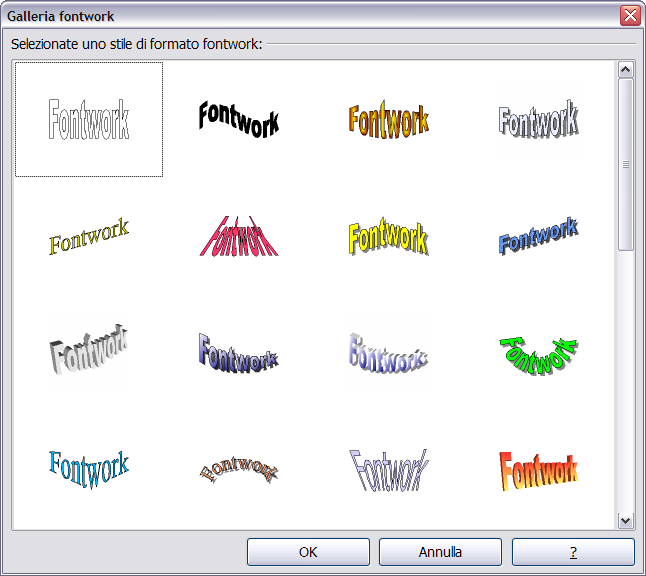Pick the green curved arc Fontwork style
Viewport: 646px width, 576px height.
tap(539, 352)
